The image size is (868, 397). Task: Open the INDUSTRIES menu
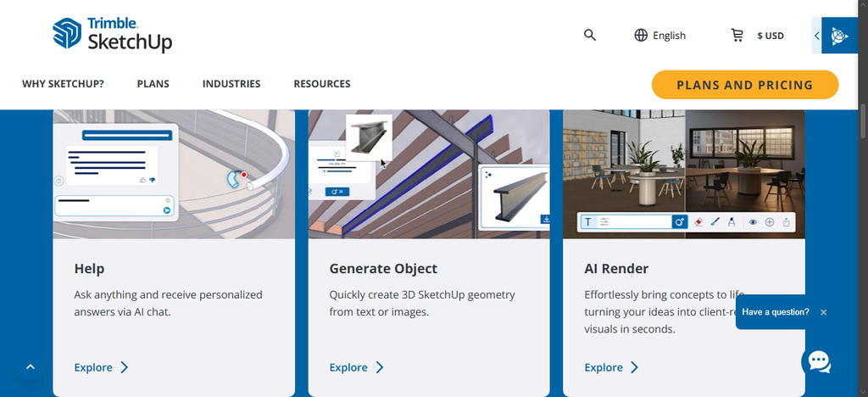pos(231,84)
